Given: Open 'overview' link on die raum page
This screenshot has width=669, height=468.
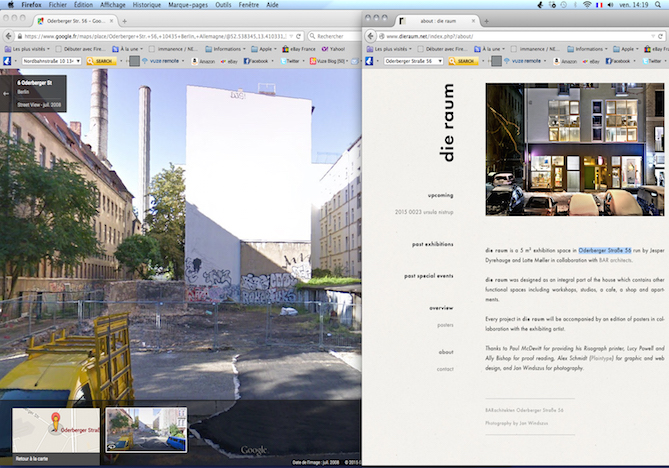Looking at the screenshot, I should click(x=441, y=308).
